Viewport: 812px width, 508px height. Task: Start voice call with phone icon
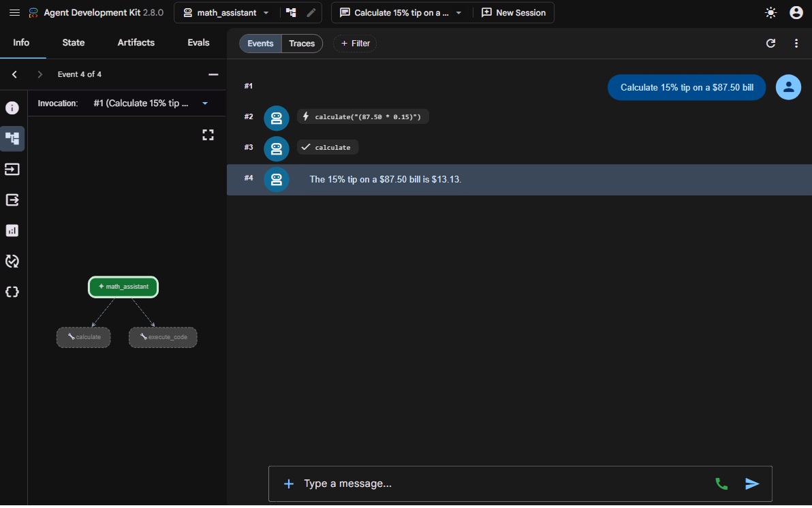(721, 483)
